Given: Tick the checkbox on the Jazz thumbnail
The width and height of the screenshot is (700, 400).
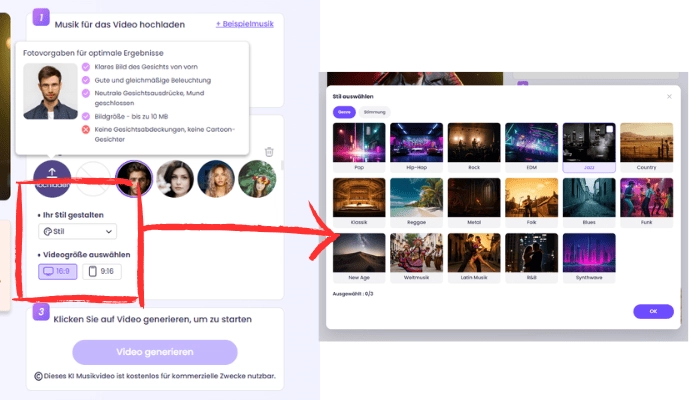Looking at the screenshot, I should pos(609,129).
